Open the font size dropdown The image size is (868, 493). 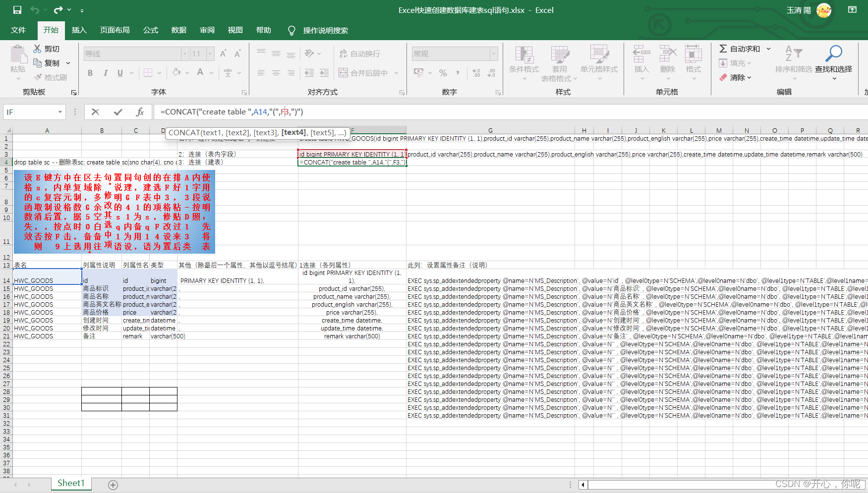pyautogui.click(x=211, y=54)
